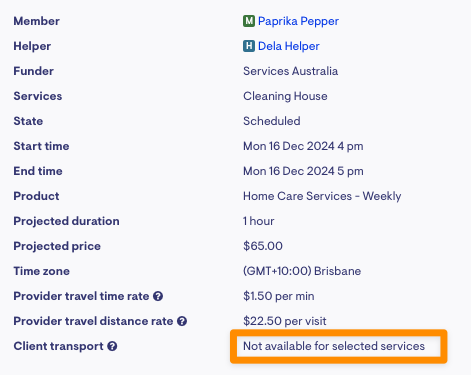
Task: Click the $65.00 projected price
Action: click(x=263, y=246)
